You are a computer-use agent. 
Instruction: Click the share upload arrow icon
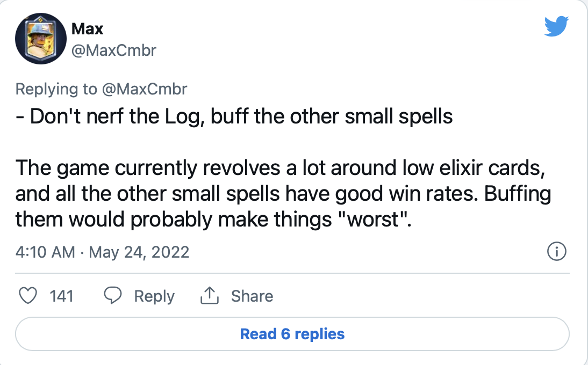point(209,296)
